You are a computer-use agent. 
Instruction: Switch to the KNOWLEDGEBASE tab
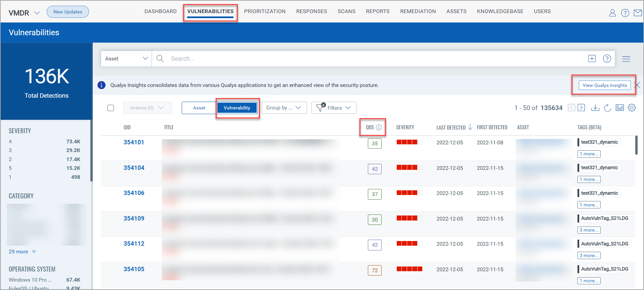pyautogui.click(x=500, y=11)
